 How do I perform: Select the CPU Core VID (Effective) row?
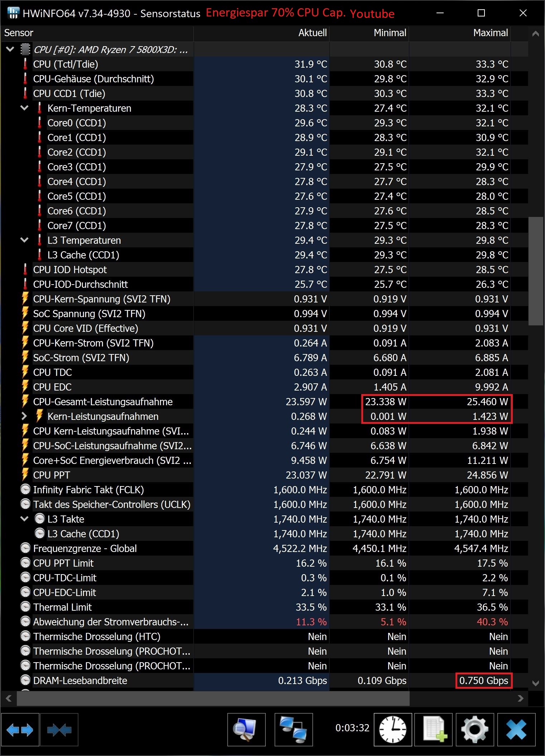(x=265, y=328)
